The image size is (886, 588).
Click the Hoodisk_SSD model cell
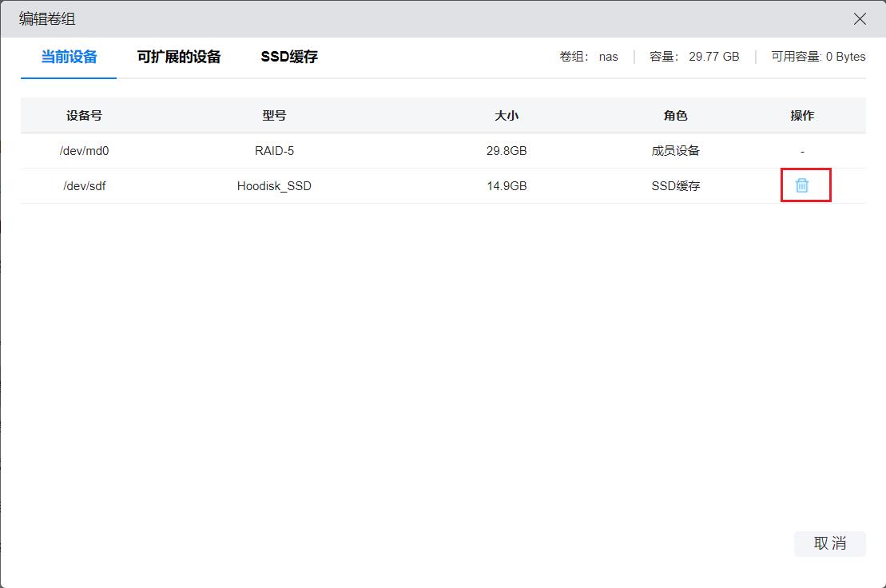tap(274, 186)
